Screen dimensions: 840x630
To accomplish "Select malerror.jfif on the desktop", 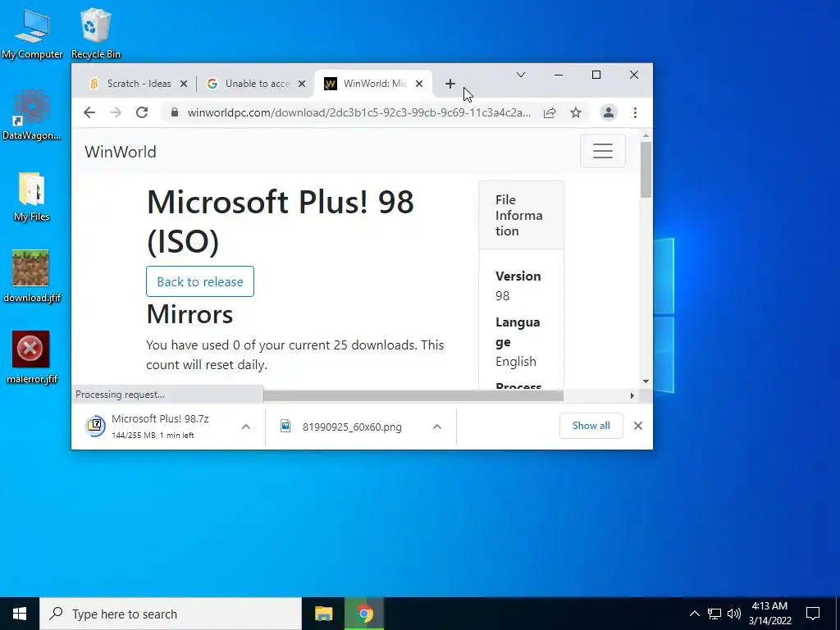I will point(32,358).
